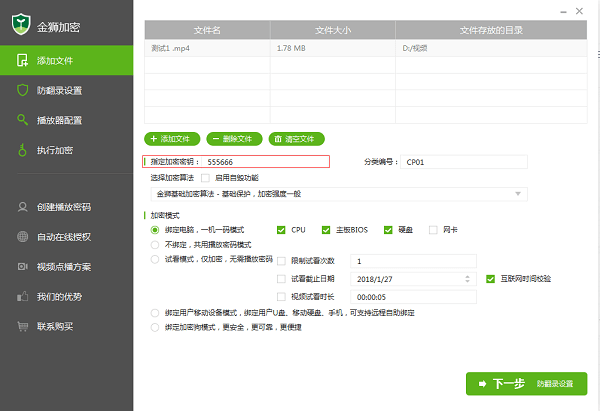
Task: Open 播放器配置 in the sidebar
Action: point(67,120)
